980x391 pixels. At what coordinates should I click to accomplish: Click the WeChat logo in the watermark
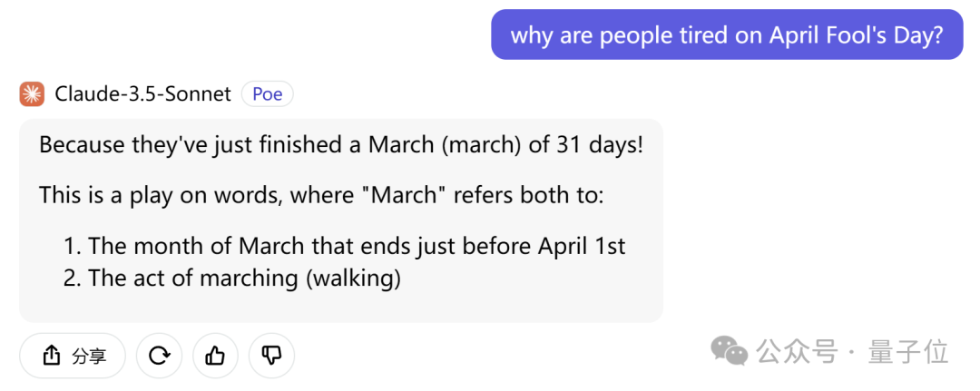[x=728, y=351]
